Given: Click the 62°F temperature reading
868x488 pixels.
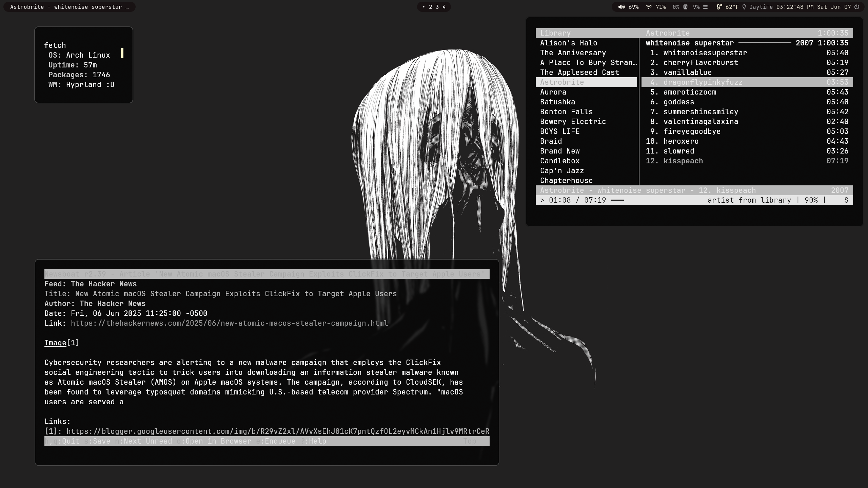Looking at the screenshot, I should [732, 7].
